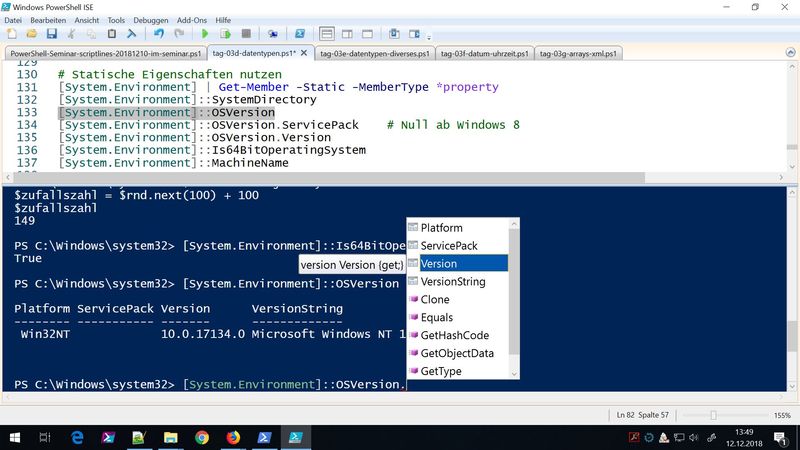Open the Debuggen menu
The width and height of the screenshot is (800, 450).
(153, 19)
